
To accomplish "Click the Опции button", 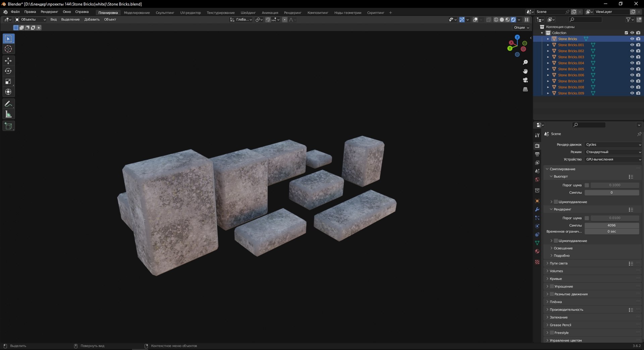I will click(521, 27).
